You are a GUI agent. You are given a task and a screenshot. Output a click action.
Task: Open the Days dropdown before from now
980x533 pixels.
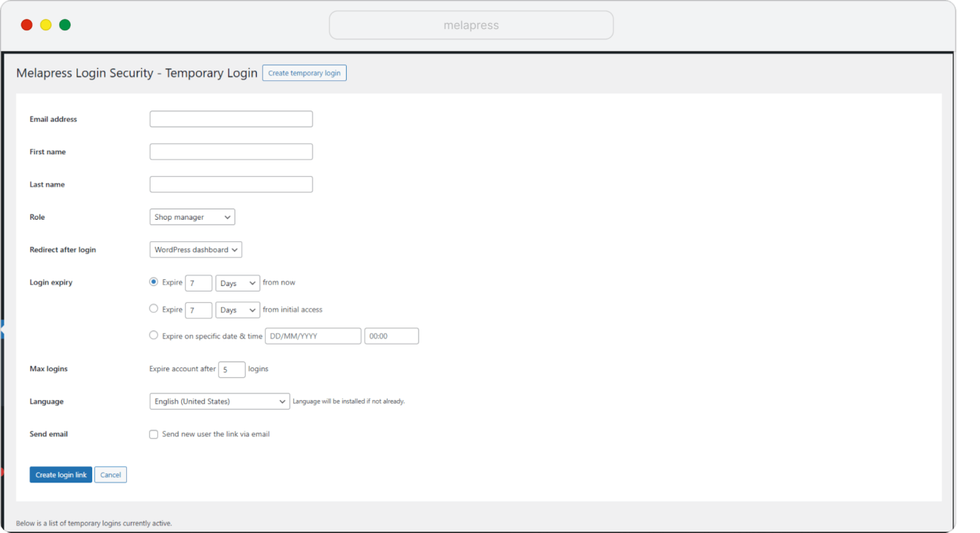238,283
